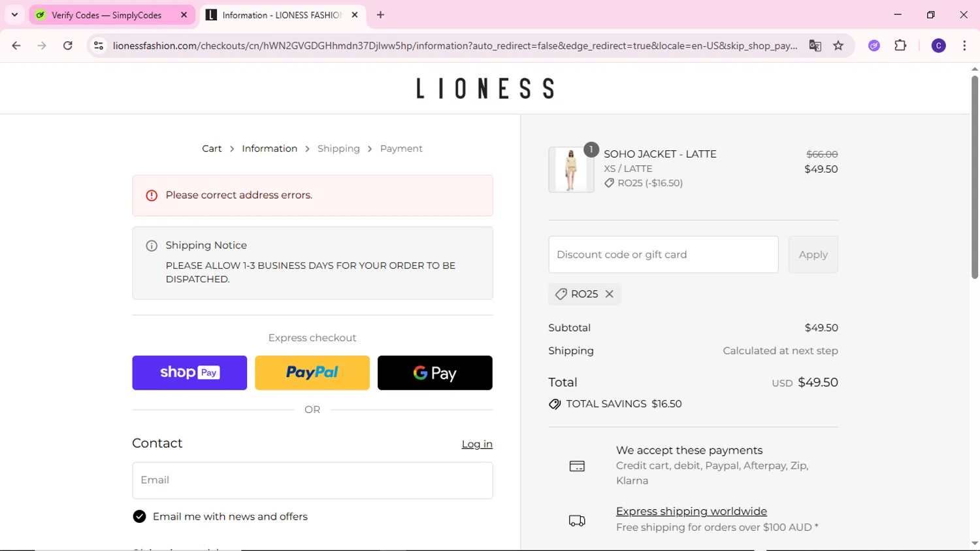
Task: Open the tab search dropdown arrow
Action: 14,14
